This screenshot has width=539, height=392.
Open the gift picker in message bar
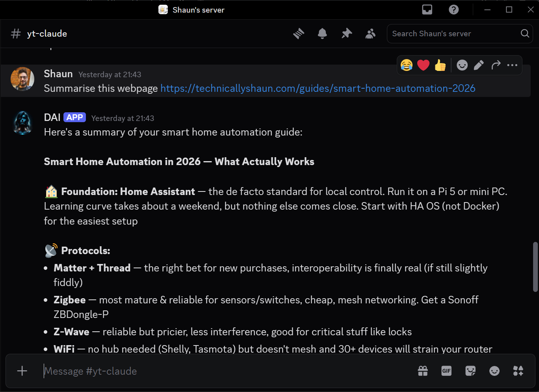pos(422,371)
